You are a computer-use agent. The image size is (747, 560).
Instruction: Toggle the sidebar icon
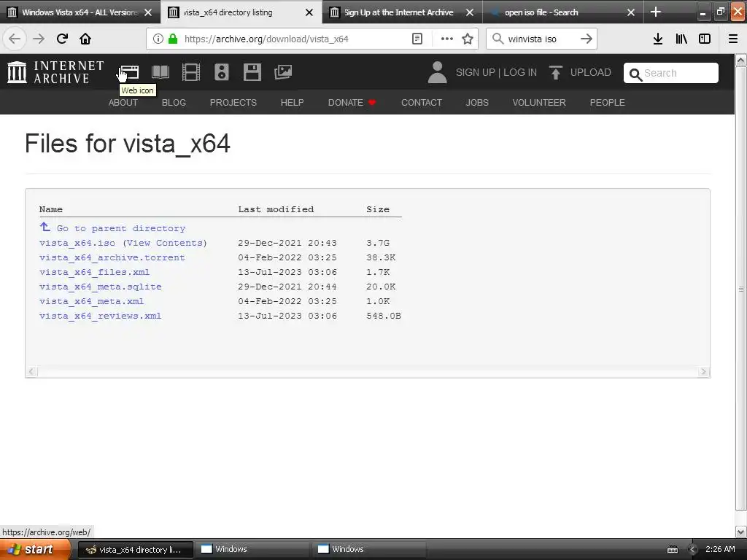705,39
